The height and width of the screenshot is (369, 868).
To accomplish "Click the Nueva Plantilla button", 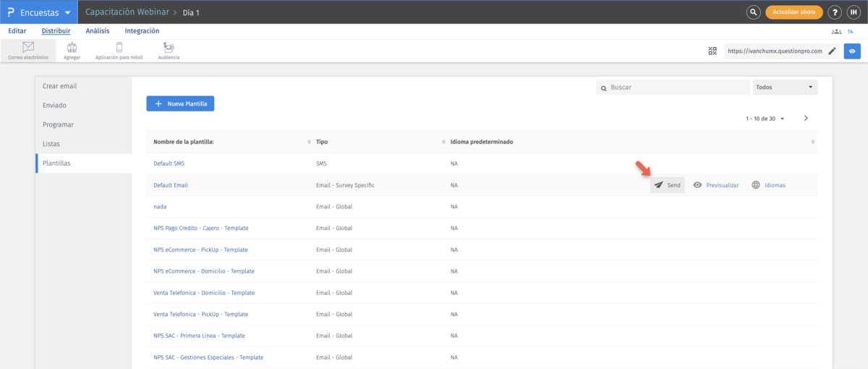I will [180, 104].
